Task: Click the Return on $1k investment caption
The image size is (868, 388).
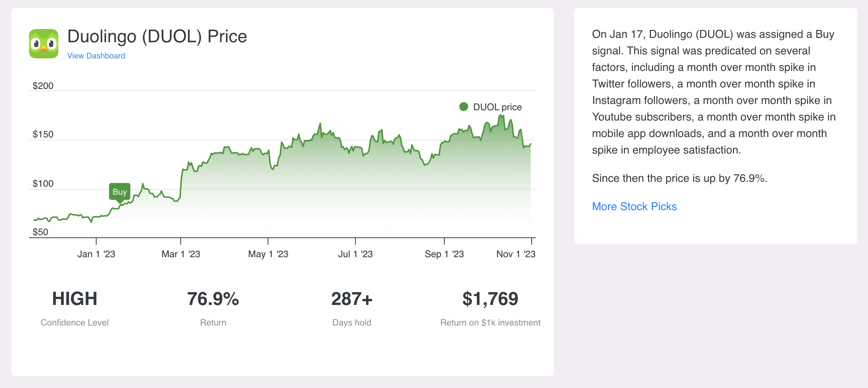Action: (490, 323)
